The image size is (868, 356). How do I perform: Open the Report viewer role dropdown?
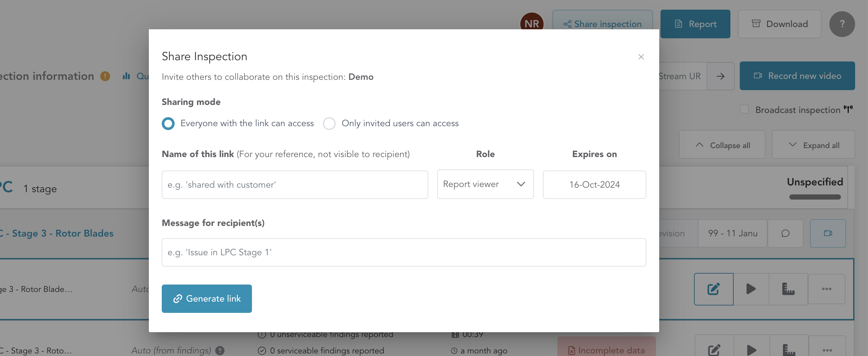point(485,184)
